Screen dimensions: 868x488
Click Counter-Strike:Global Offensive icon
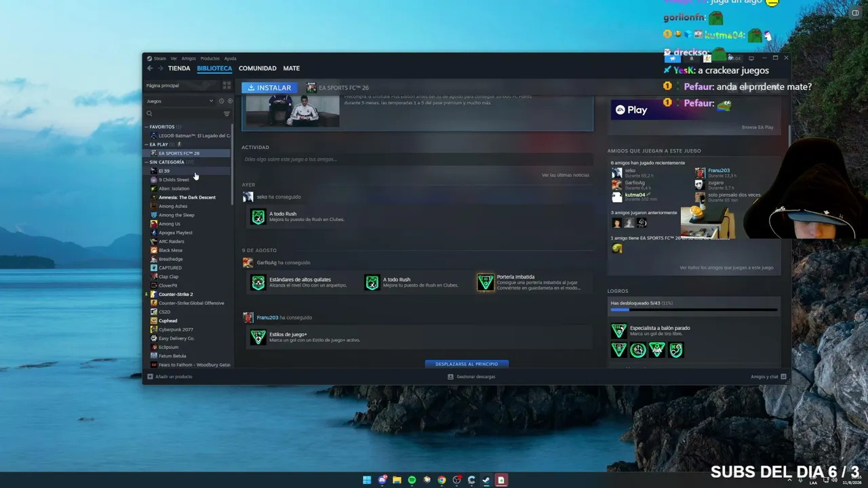click(x=154, y=303)
